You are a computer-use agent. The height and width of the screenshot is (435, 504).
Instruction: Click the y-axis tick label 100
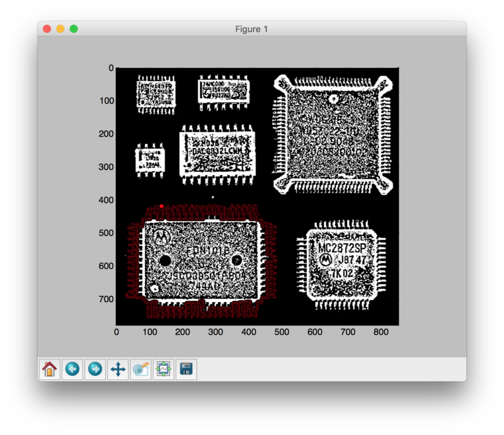click(x=106, y=101)
